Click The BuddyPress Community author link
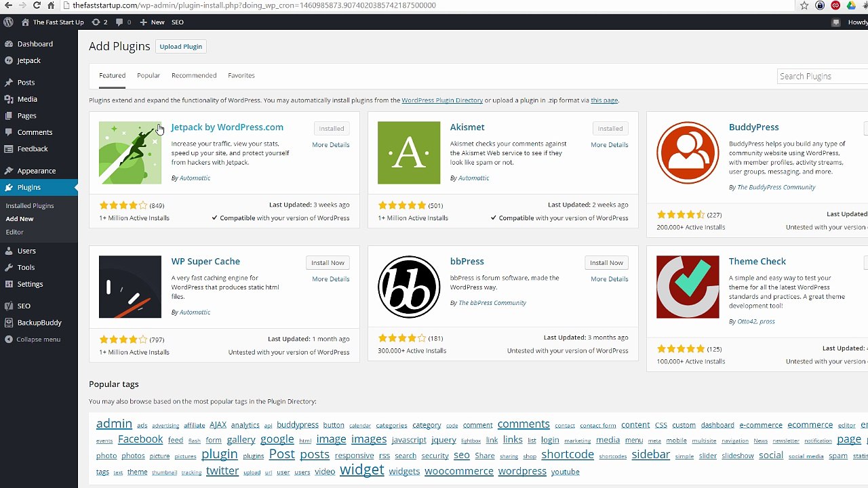The image size is (868, 488). pyautogui.click(x=776, y=187)
